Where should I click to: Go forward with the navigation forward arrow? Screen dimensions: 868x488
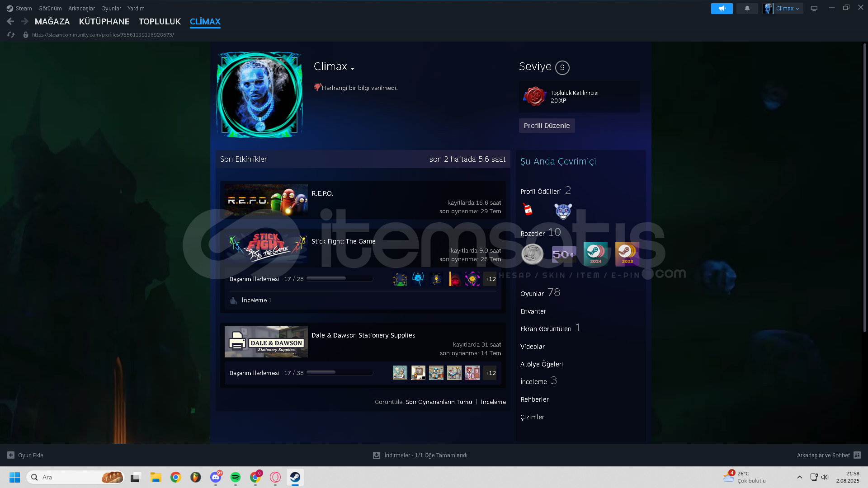25,21
